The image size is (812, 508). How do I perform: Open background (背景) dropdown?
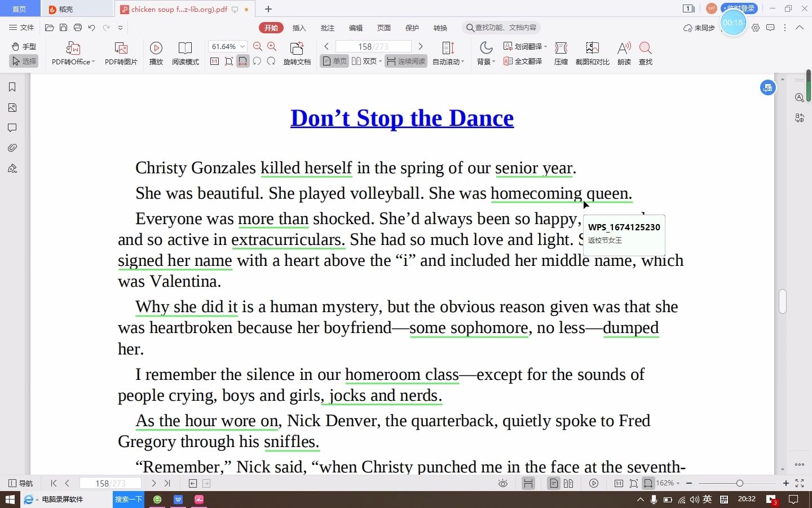[486, 54]
